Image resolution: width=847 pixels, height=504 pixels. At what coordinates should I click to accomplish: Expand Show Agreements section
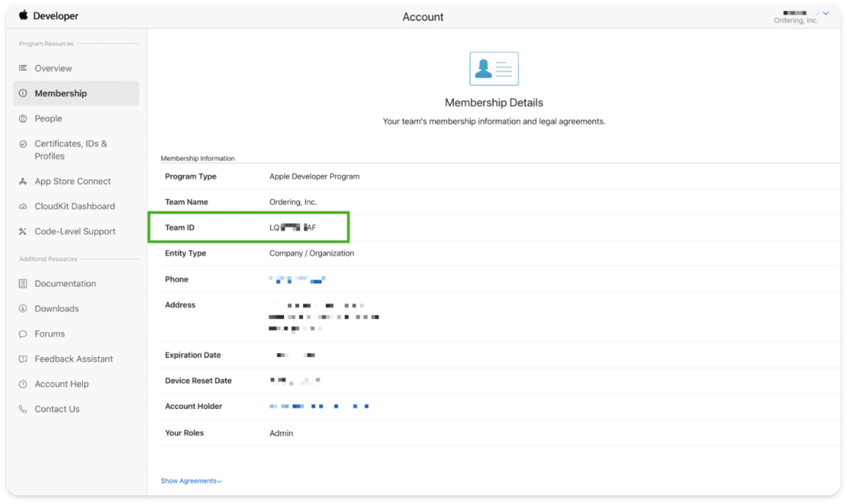pos(191,481)
